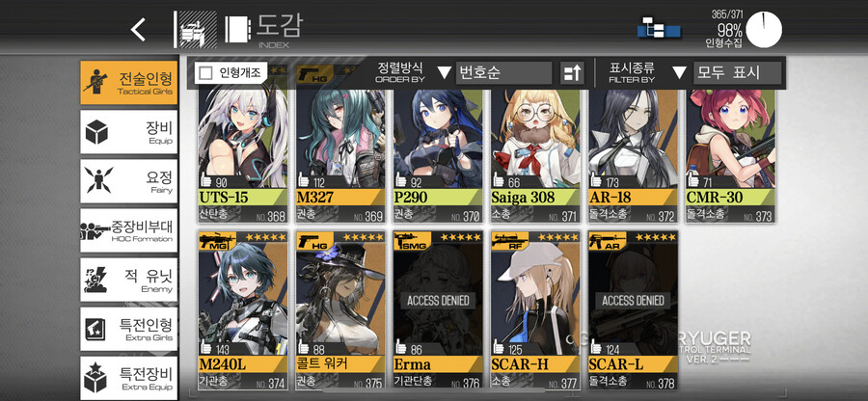Click the cube icon of the 장비 Equip tab
This screenshot has height=401, width=868.
(x=96, y=132)
